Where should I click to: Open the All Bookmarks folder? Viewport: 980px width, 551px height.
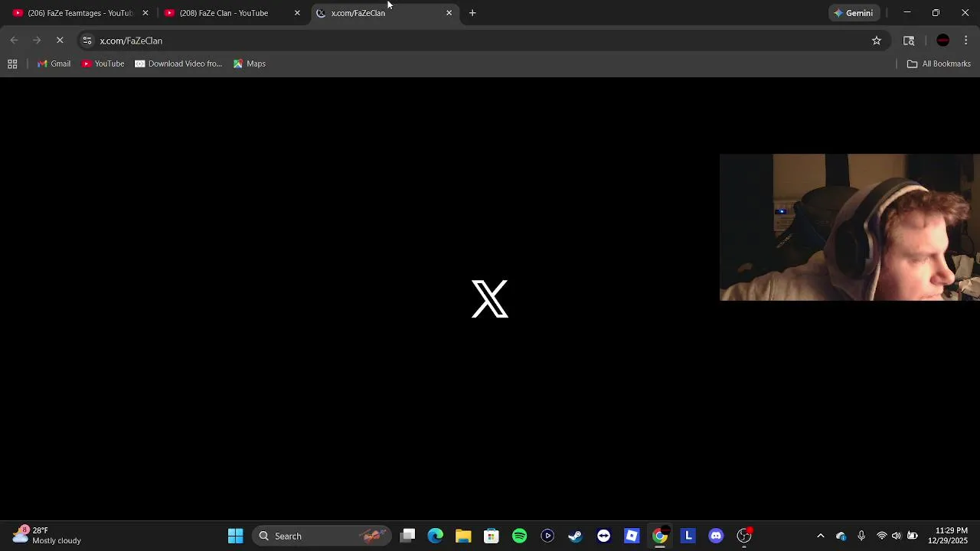coord(939,64)
